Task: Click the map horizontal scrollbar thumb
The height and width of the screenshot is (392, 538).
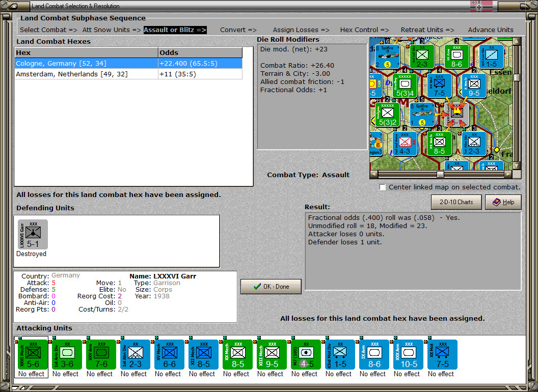Action: [440, 174]
